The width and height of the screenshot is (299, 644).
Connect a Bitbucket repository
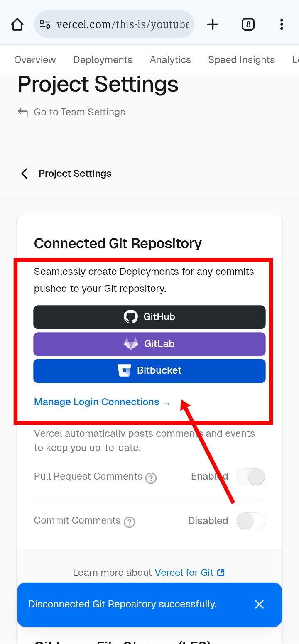pos(149,371)
